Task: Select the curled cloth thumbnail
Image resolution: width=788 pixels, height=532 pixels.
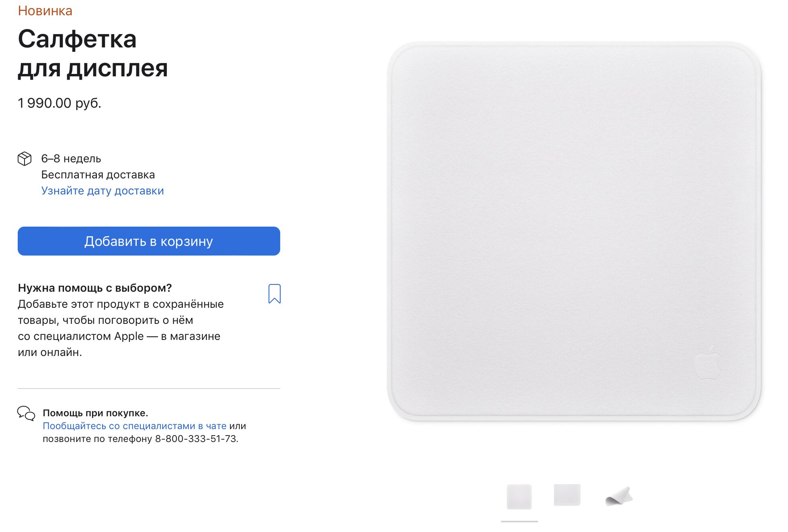Action: point(619,496)
